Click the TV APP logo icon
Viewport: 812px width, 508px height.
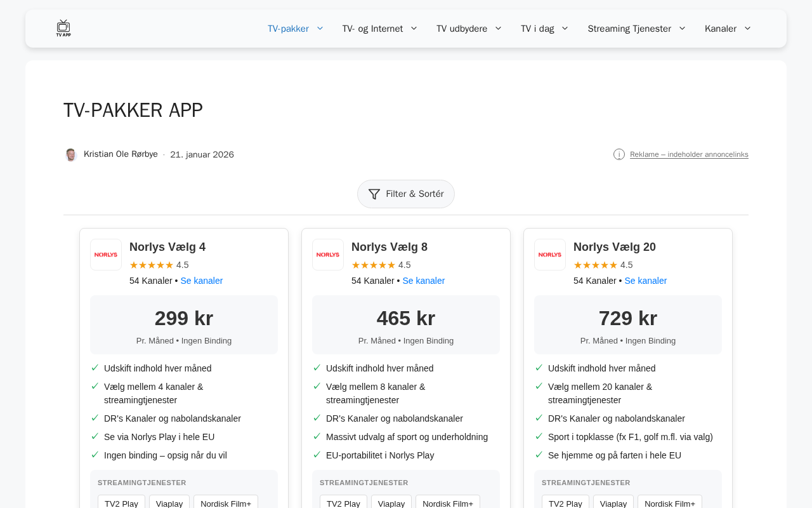[x=63, y=28]
